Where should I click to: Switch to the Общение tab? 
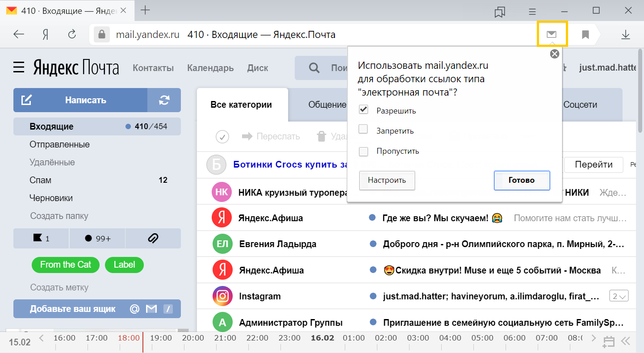(327, 105)
